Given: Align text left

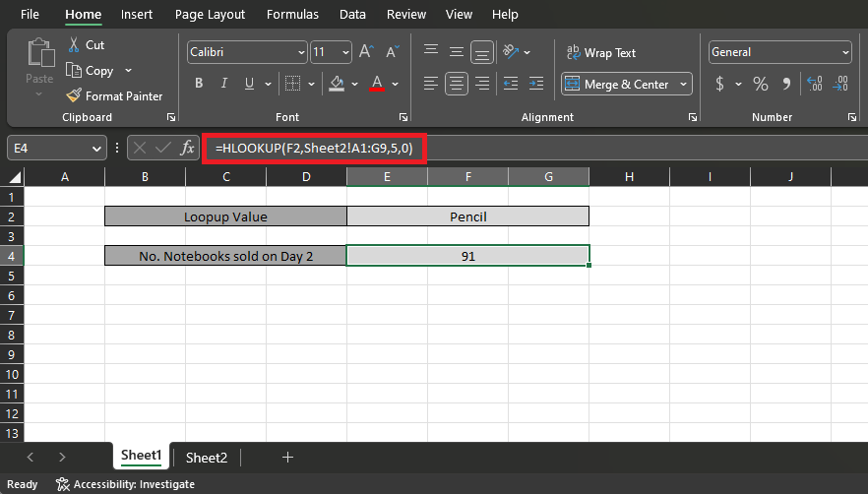Looking at the screenshot, I should click(431, 84).
